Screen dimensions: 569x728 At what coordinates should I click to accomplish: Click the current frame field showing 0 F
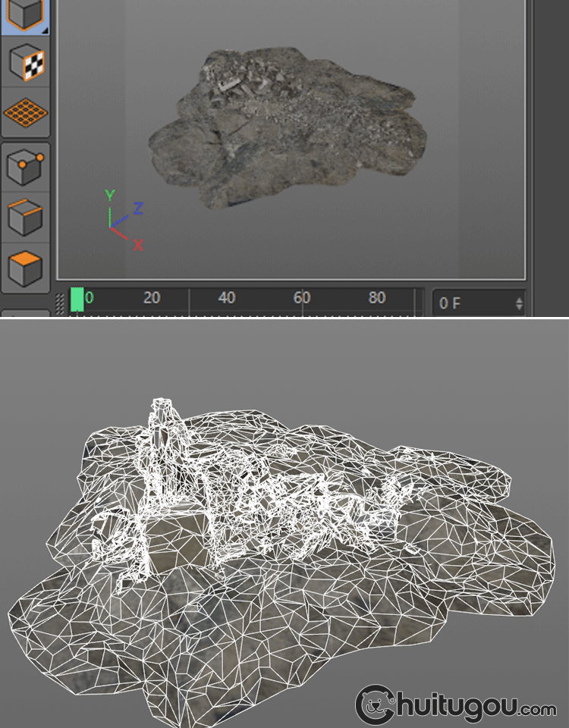(x=470, y=303)
